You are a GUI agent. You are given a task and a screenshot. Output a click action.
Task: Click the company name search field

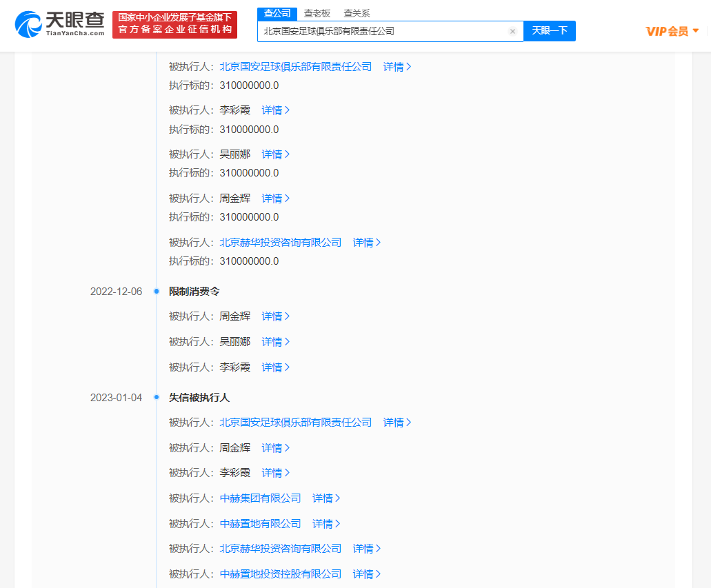[383, 31]
